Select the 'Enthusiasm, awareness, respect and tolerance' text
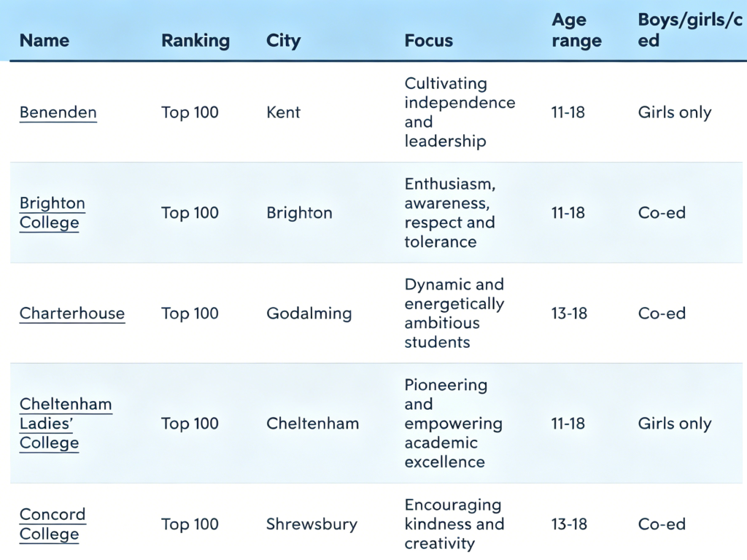The width and height of the screenshot is (747, 560). pos(449,213)
